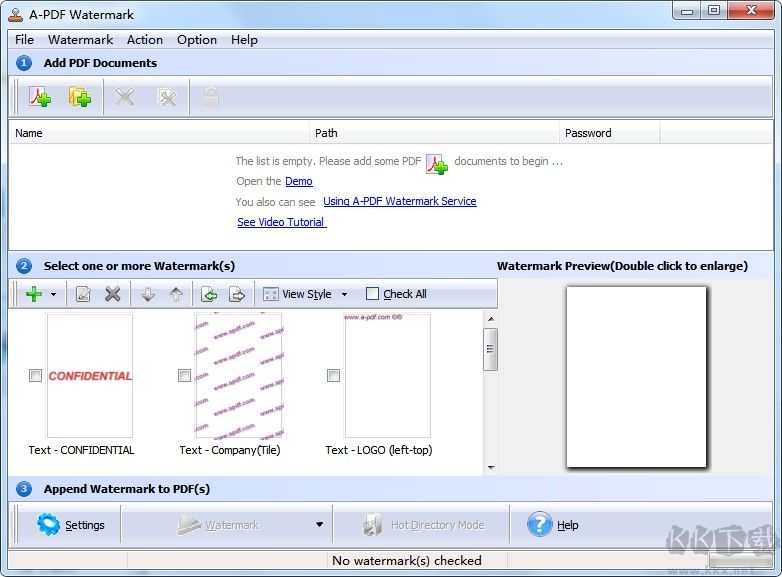The width and height of the screenshot is (782, 577).
Task: Click the PDF add icon in empty list message
Action: click(437, 164)
